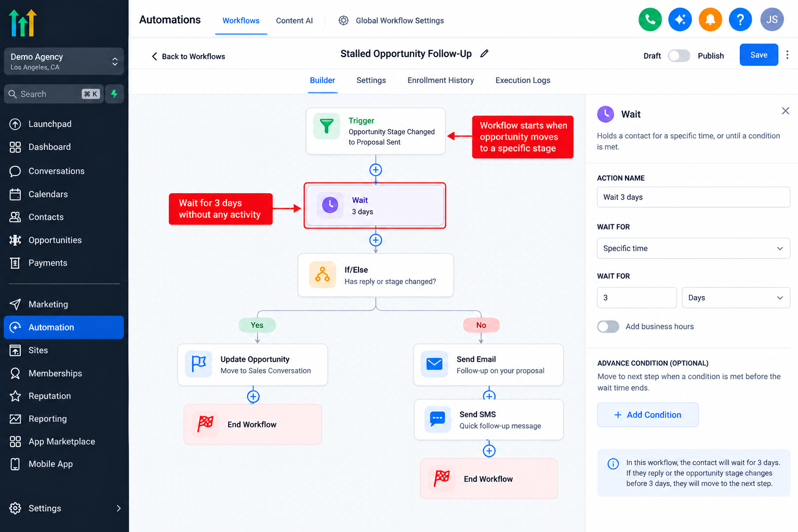Click the Action Name field
Viewport: 798px width, 532px height.
pyautogui.click(x=694, y=197)
